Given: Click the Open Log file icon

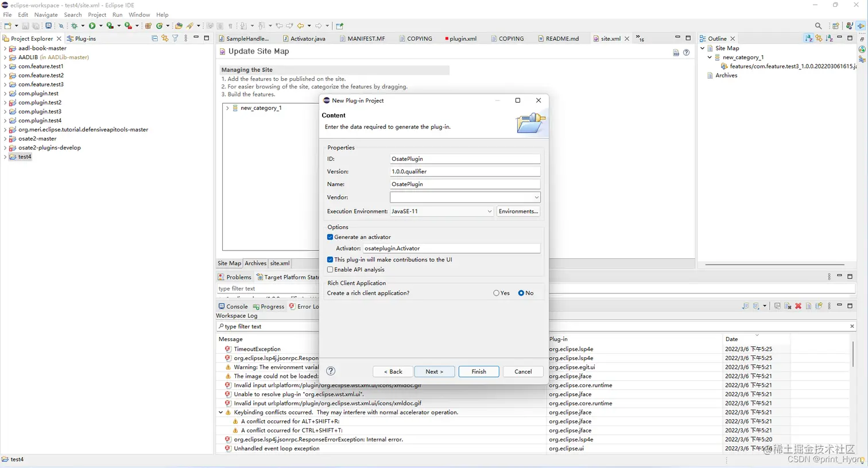Looking at the screenshot, I should pyautogui.click(x=808, y=306).
